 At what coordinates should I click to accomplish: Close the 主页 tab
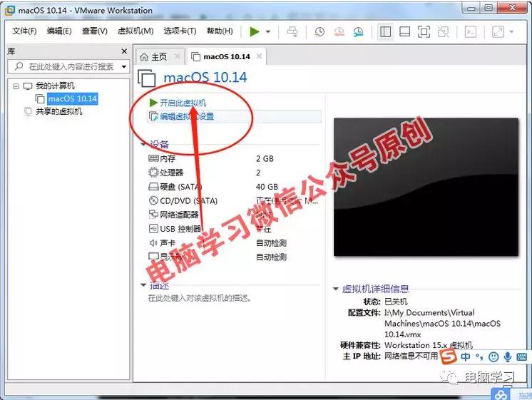point(177,56)
